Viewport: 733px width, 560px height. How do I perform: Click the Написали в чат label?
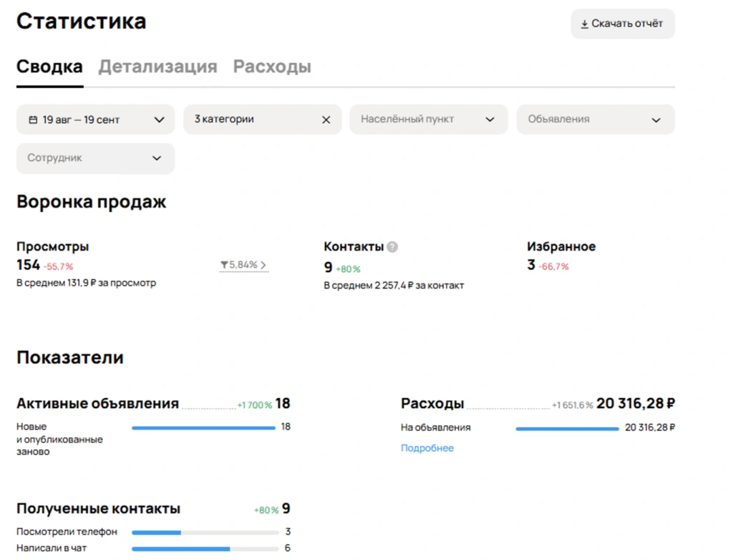coord(52,549)
